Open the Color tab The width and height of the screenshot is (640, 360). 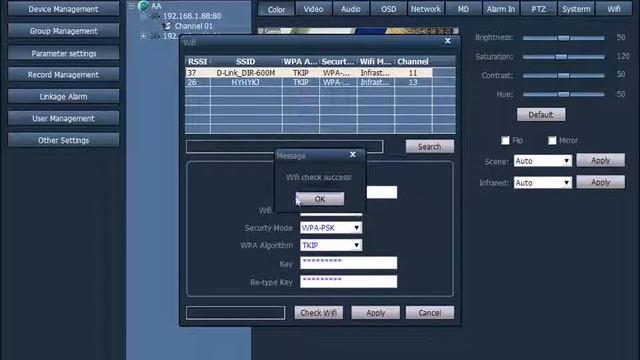coord(276,9)
